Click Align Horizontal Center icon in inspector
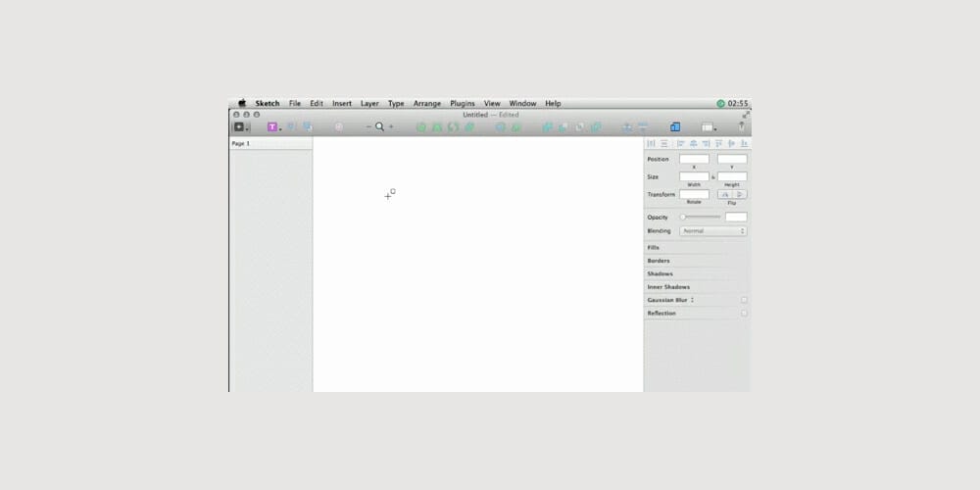The width and height of the screenshot is (980, 490). click(x=693, y=144)
